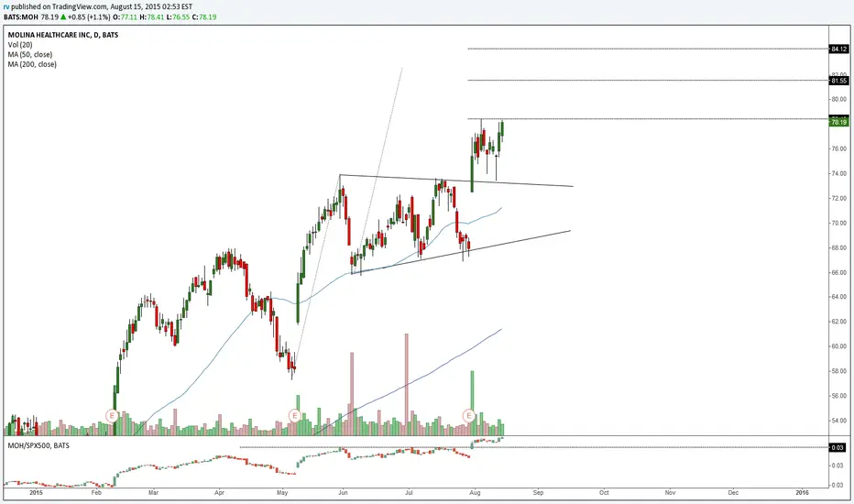854x504 pixels.
Task: Click the green 78.19 last price label
Action: click(x=838, y=123)
